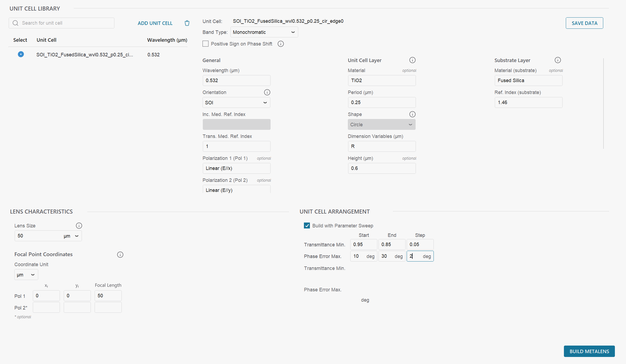Screen dimensions: 626x364
Task: Click the ADD UNIT CELL link
Action: pos(155,23)
